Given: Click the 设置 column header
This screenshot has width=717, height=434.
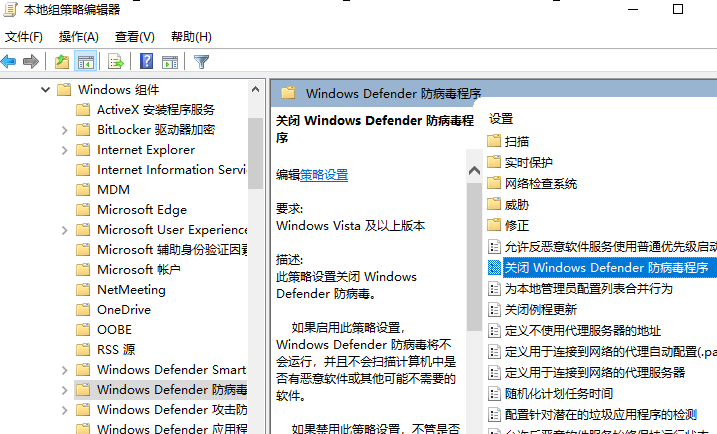Looking at the screenshot, I should pyautogui.click(x=501, y=119).
